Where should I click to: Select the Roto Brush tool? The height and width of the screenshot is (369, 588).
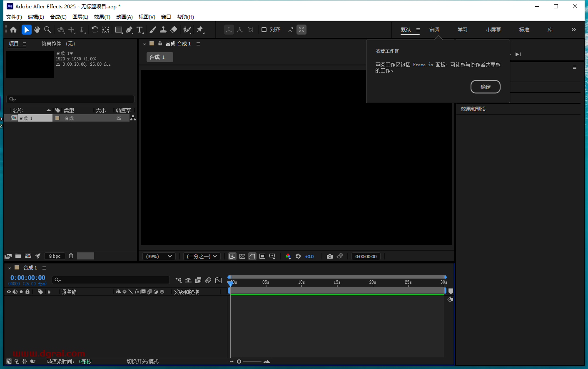[x=187, y=30]
